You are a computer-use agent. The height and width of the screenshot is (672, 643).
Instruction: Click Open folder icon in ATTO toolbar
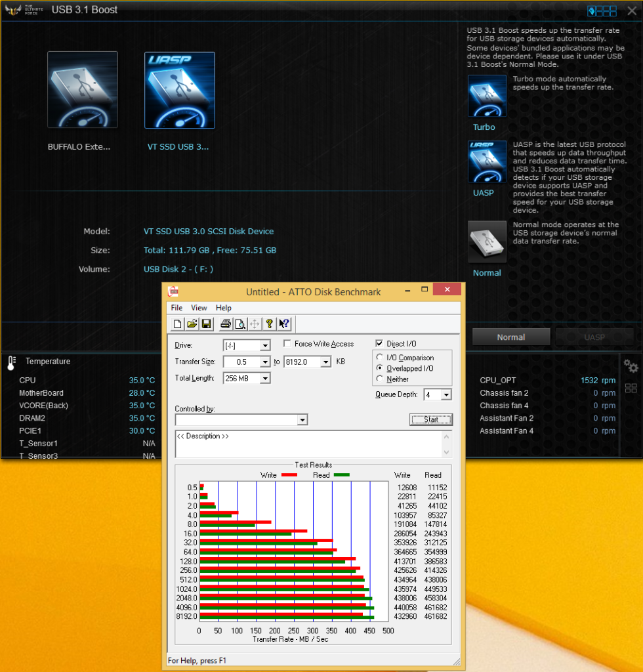(192, 324)
